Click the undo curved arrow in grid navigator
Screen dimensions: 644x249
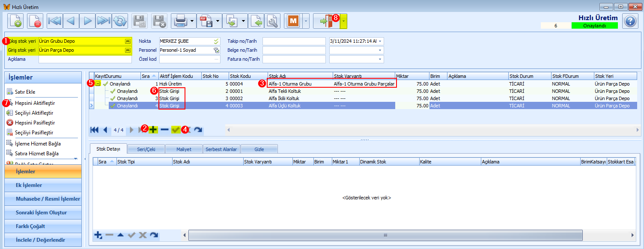(x=198, y=130)
